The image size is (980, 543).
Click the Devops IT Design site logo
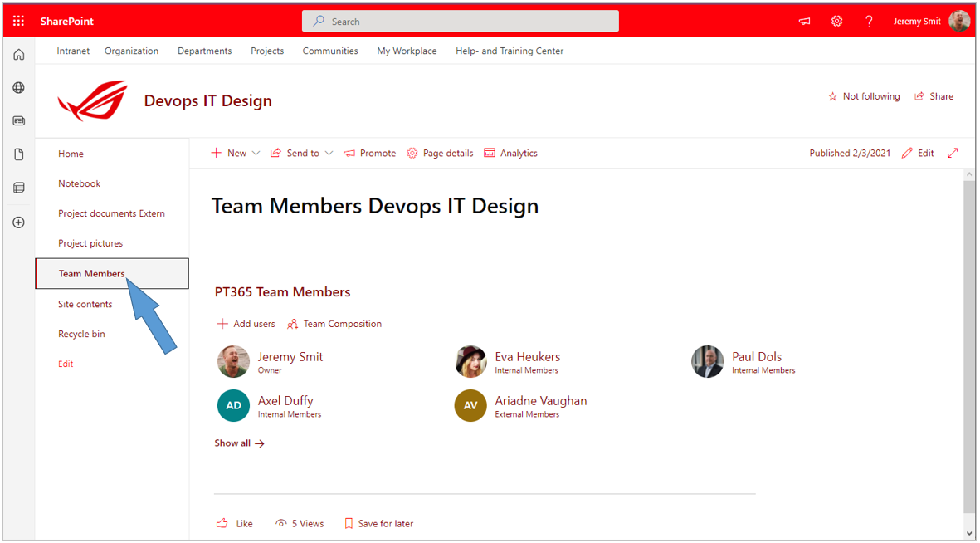[92, 100]
